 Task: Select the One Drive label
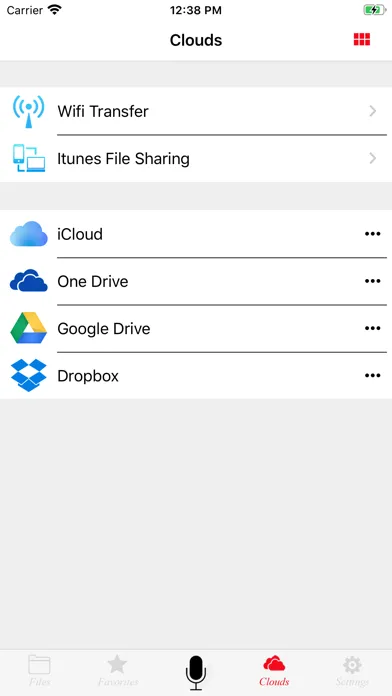point(93,281)
